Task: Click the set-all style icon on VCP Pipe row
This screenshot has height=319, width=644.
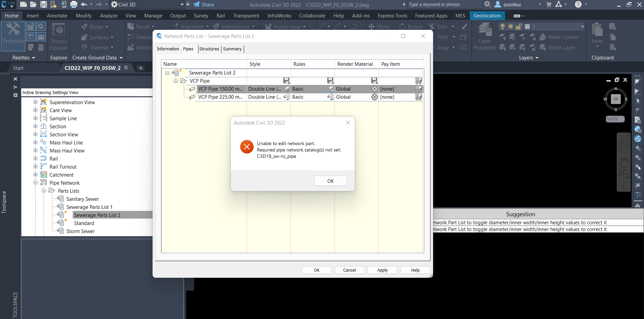Action: click(x=286, y=81)
